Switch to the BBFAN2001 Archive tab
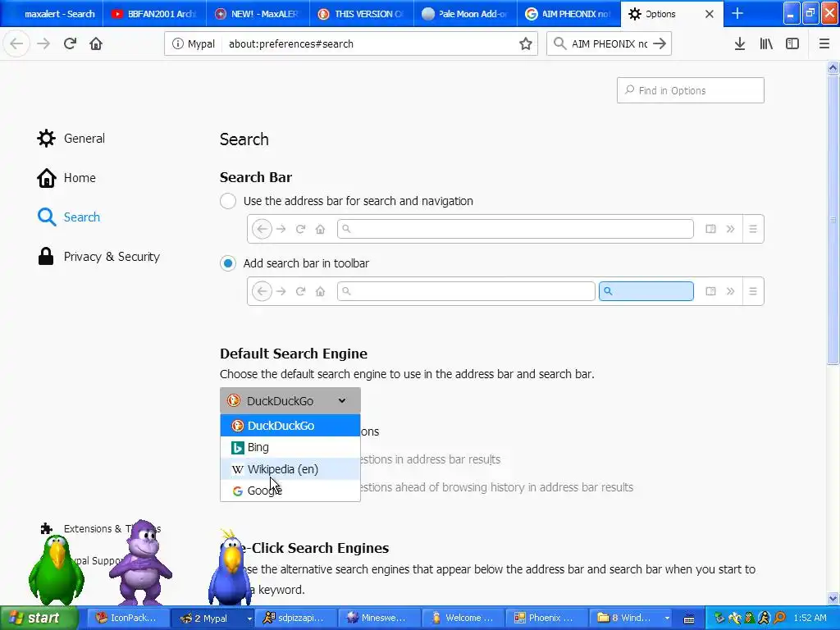 (154, 14)
